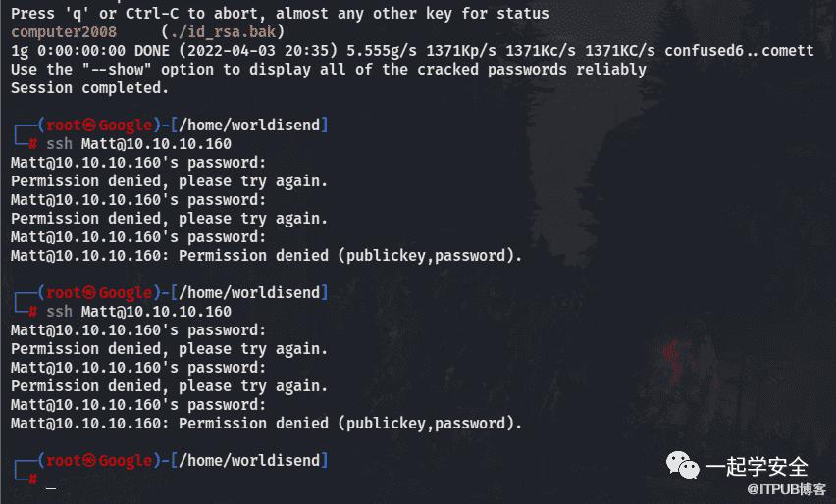
Task: Click the skull icon in second root prompt
Action: coord(89,293)
